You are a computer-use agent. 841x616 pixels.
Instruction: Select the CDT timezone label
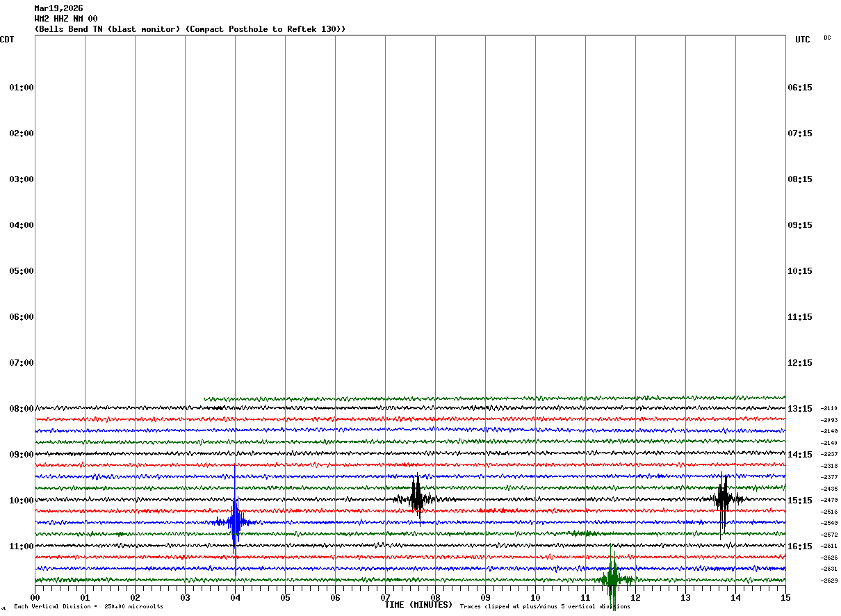coord(7,40)
